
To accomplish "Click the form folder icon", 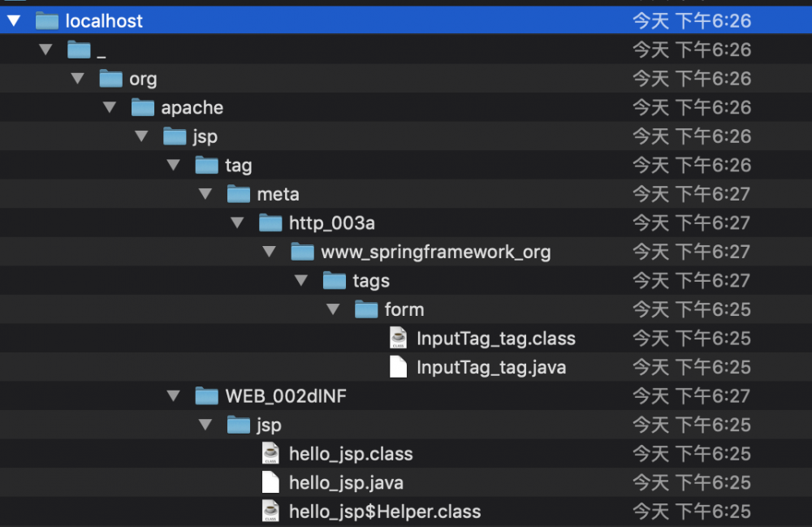I will pos(365,309).
